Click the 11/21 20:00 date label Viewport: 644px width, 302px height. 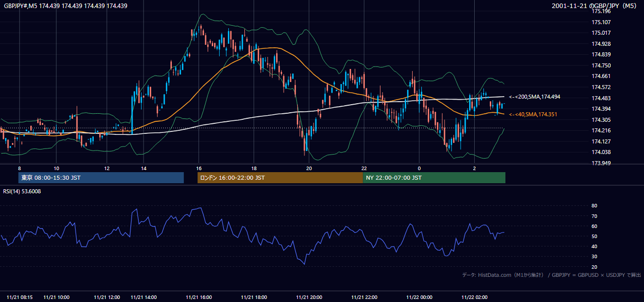[309, 297]
